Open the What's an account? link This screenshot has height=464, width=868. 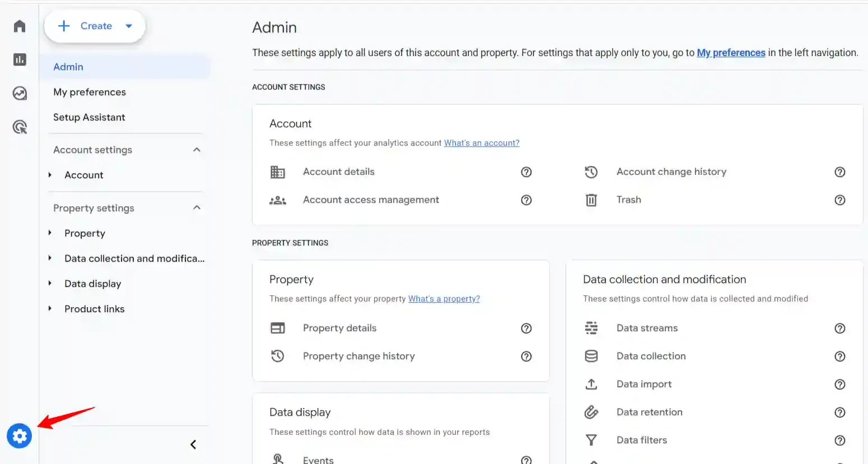click(x=482, y=143)
